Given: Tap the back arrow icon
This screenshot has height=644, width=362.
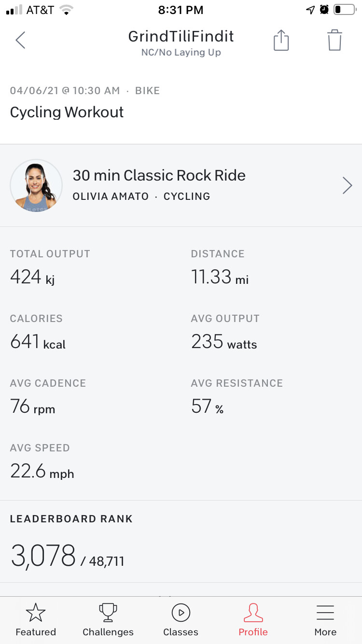Looking at the screenshot, I should tap(20, 41).
